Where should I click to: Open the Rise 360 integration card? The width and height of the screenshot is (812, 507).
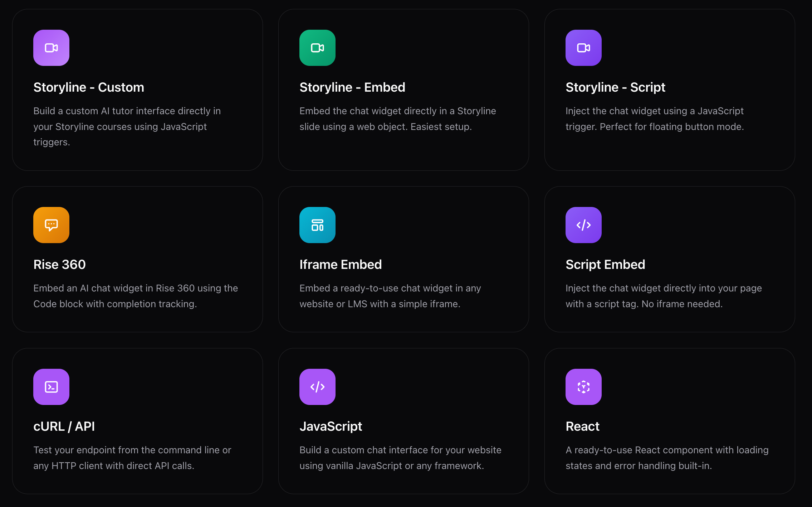(137, 259)
